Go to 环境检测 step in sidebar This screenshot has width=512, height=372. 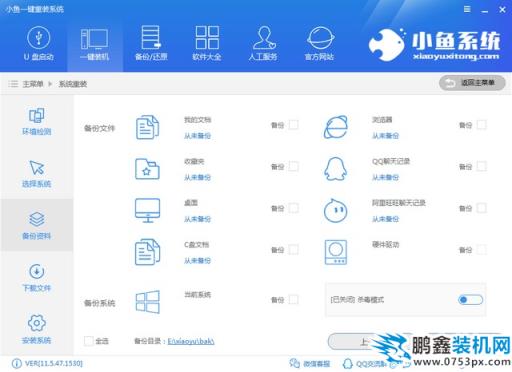tap(37, 121)
